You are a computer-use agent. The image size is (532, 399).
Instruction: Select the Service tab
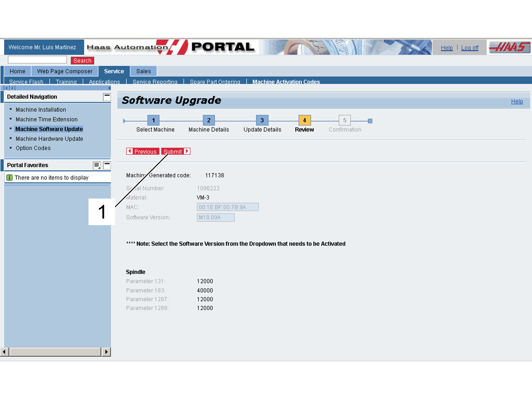(x=114, y=71)
